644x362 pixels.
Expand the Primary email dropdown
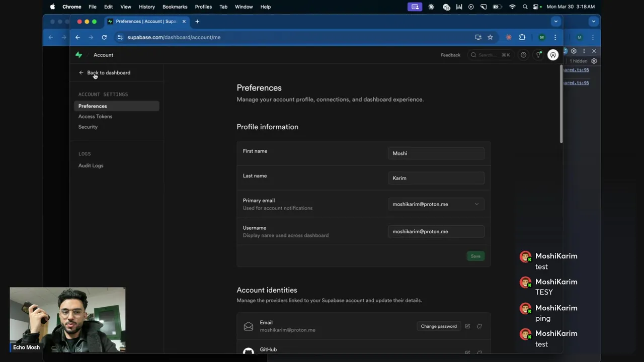click(x=436, y=204)
